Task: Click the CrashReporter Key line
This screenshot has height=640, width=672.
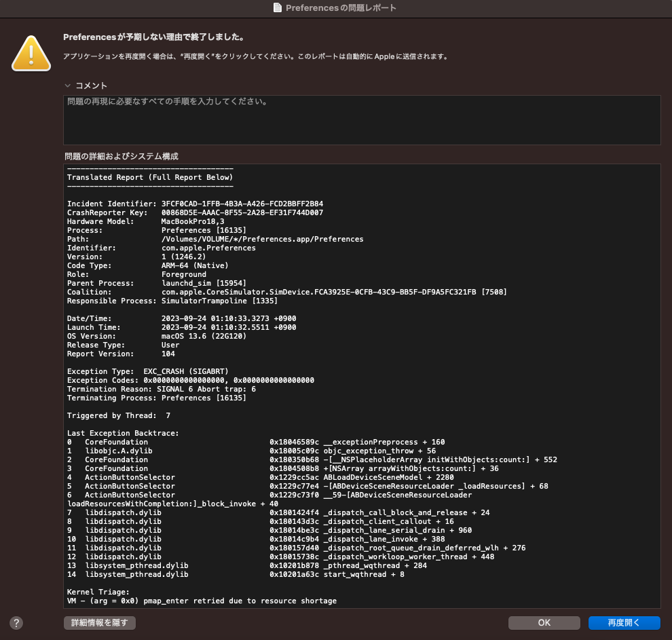Action: [195, 212]
